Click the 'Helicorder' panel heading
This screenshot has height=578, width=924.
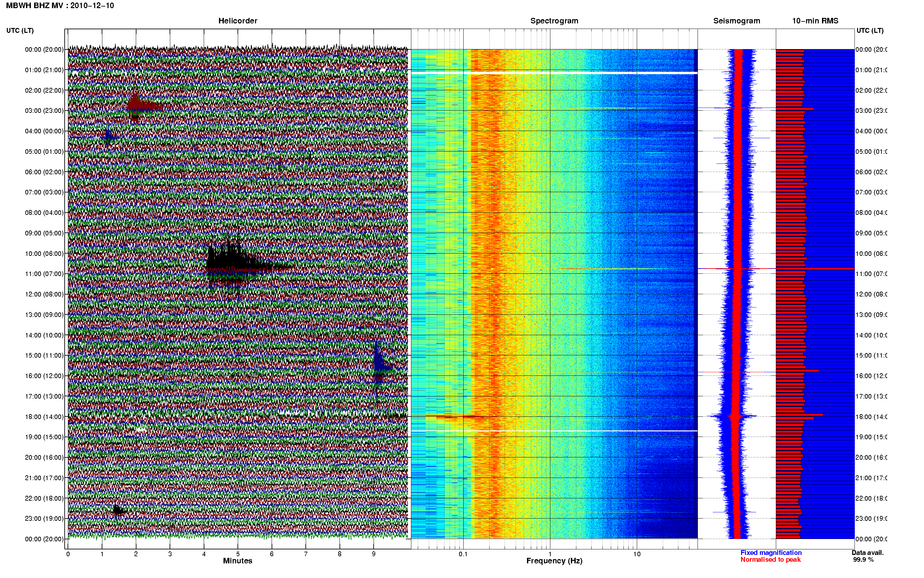click(x=237, y=21)
